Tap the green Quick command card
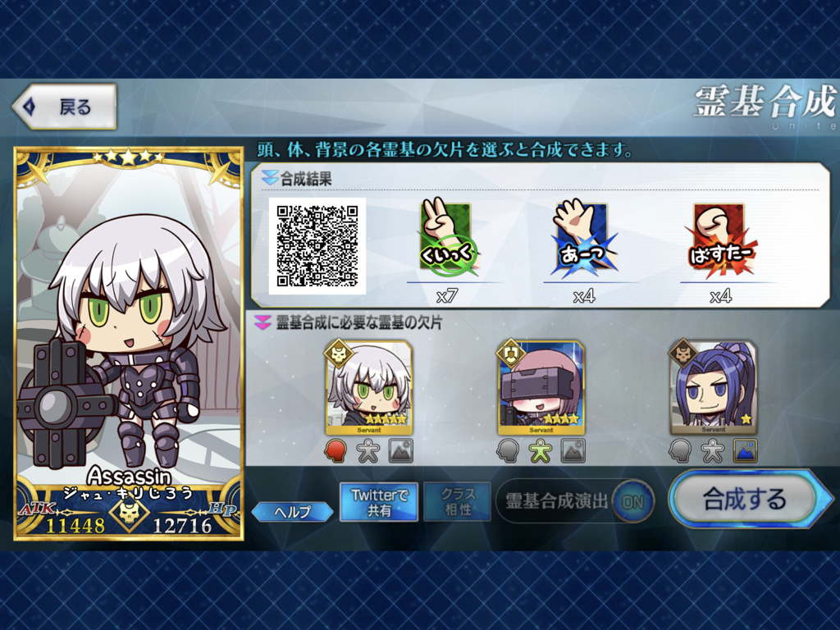This screenshot has height=630, width=840. click(448, 239)
